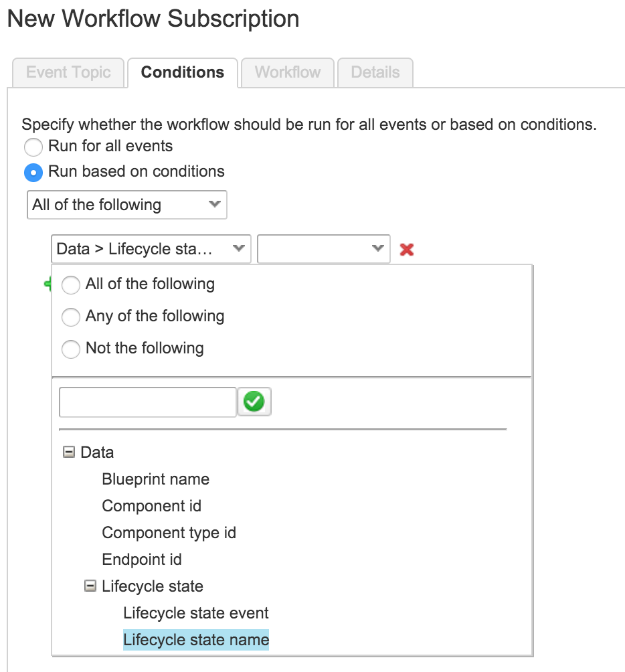Collapse the Data tree node
625x672 pixels.
(68, 452)
